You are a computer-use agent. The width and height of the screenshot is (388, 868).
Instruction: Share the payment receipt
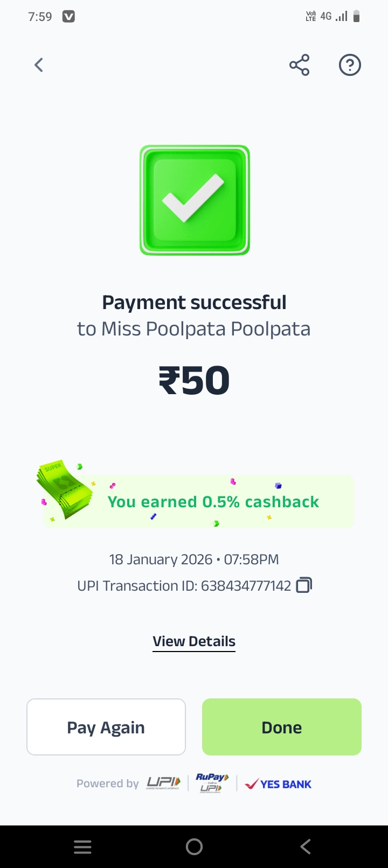coord(300,65)
